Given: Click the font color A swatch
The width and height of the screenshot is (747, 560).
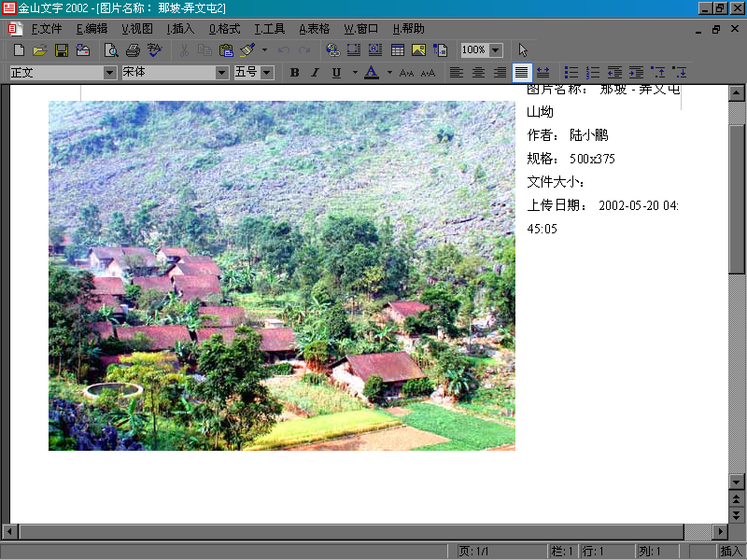Looking at the screenshot, I should (371, 72).
